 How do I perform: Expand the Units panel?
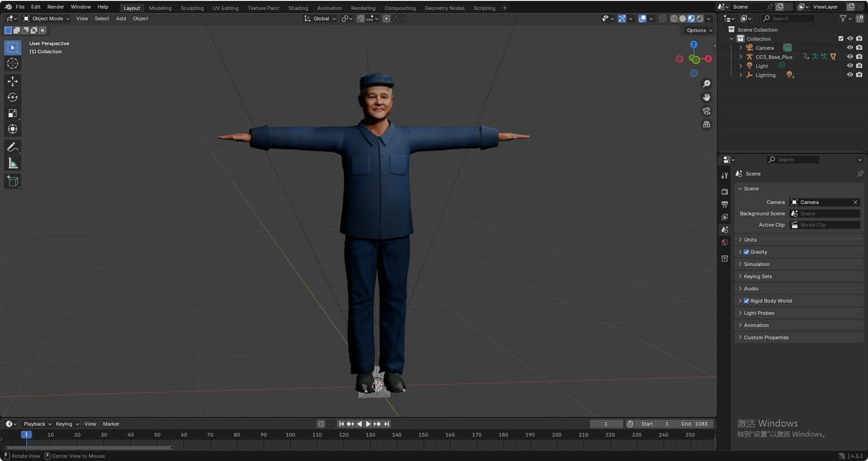(x=750, y=240)
